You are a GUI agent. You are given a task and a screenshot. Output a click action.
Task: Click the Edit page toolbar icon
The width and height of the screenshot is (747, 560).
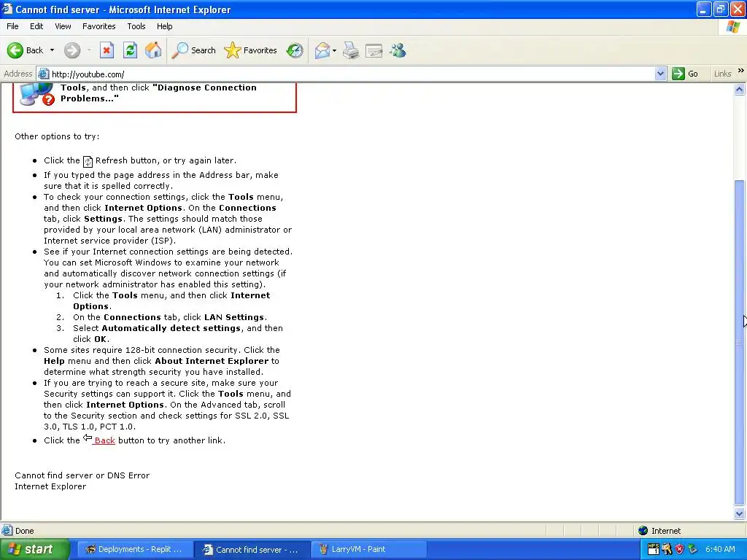374,50
